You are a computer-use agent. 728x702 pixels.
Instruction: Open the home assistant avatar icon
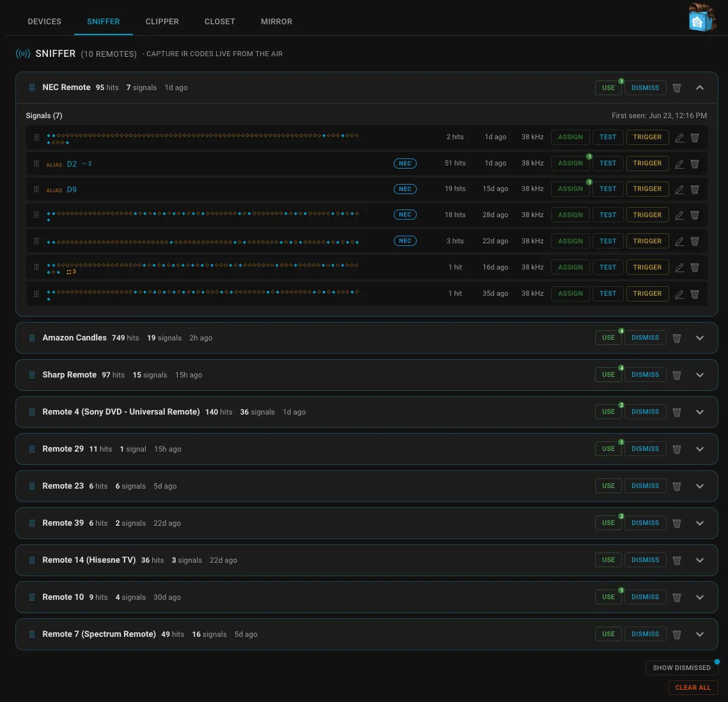[x=701, y=18]
